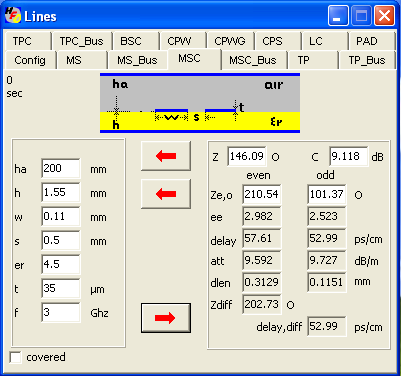Click the HF Lines app icon
401x376 pixels.
pos(13,15)
